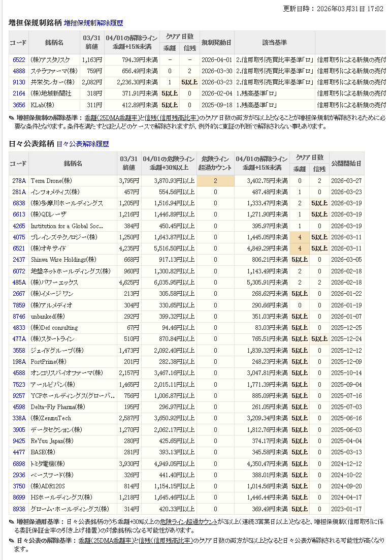Open code 2437 Shinwa Wise Holdings
The image size is (392, 560).
pyautogui.click(x=19, y=260)
